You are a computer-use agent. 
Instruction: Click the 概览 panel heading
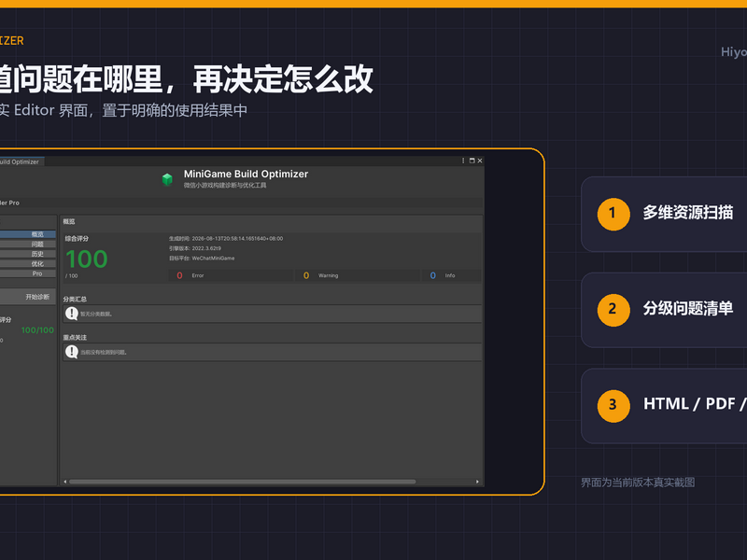coord(69,221)
